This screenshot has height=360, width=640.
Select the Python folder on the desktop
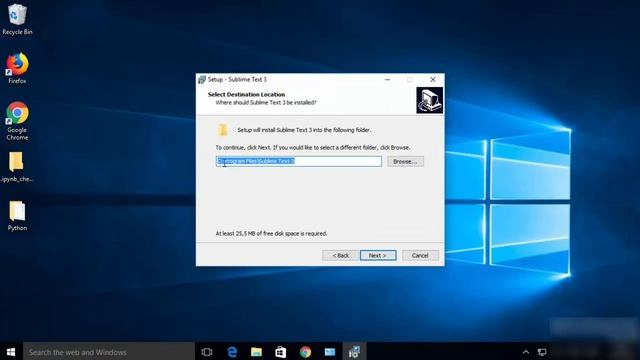17,216
